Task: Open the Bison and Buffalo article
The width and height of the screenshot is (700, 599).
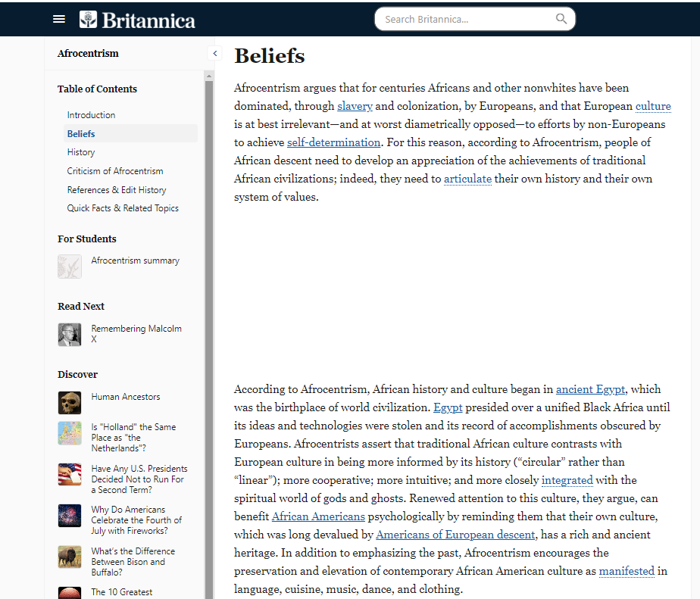Action: pyautogui.click(x=133, y=561)
